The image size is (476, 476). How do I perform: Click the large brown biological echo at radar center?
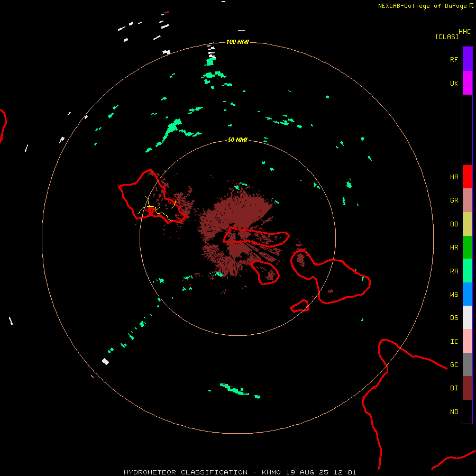(239, 234)
